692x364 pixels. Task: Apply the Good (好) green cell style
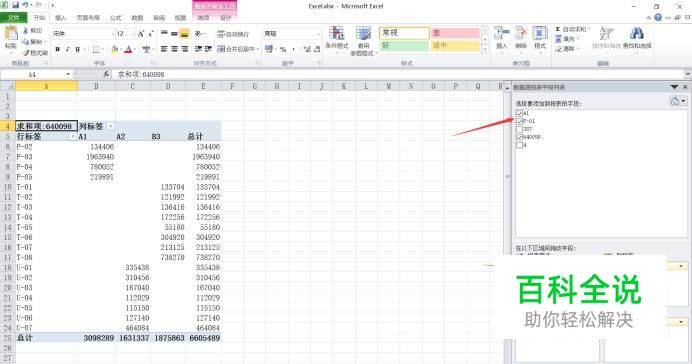pos(404,46)
